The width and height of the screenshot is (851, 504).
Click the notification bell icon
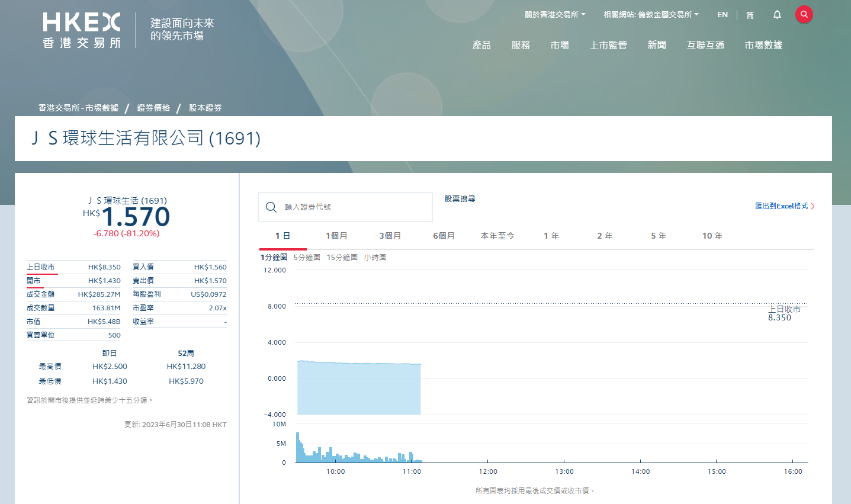[776, 14]
